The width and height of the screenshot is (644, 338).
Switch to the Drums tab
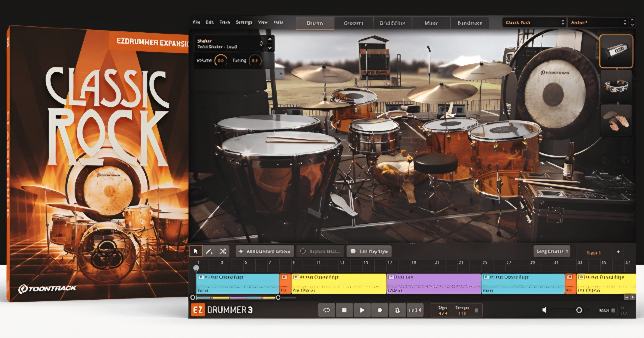[315, 23]
